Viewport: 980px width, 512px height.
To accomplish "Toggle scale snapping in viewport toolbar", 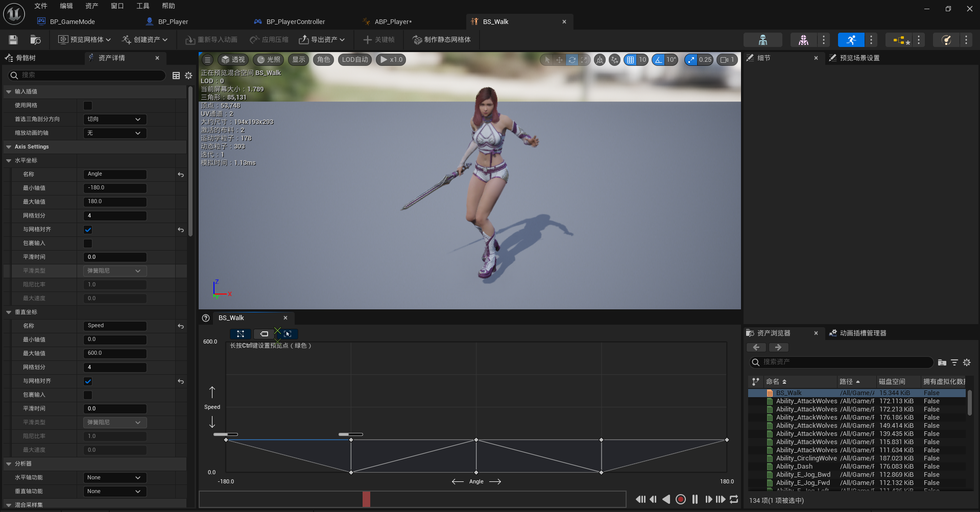I will pos(691,60).
